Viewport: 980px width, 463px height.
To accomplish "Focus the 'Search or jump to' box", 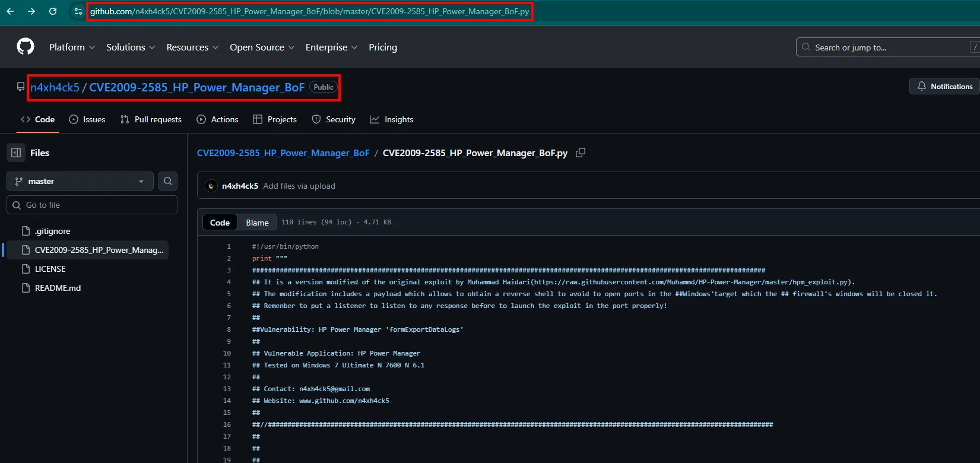I will coord(888,47).
